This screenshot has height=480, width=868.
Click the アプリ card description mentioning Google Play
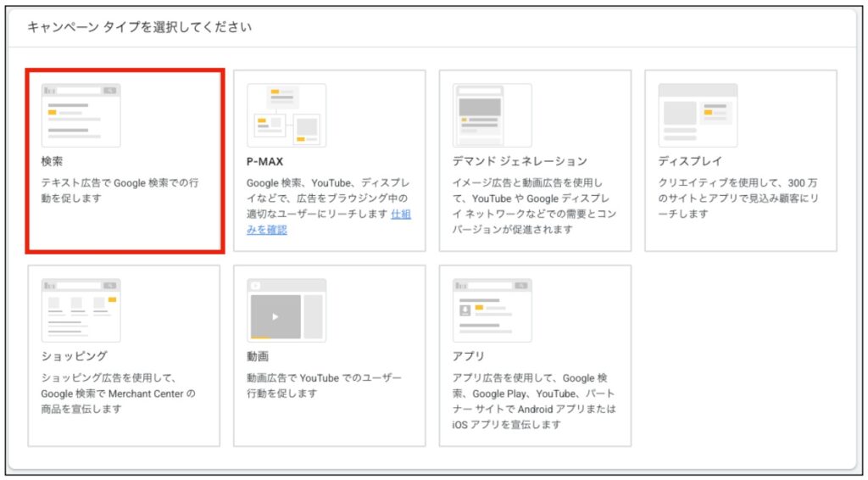(534, 401)
